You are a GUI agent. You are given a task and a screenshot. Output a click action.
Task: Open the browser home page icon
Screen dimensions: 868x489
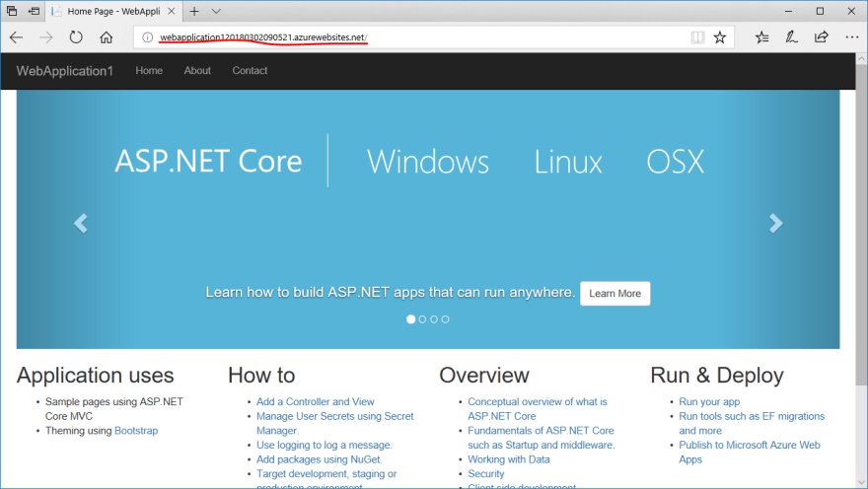point(106,37)
